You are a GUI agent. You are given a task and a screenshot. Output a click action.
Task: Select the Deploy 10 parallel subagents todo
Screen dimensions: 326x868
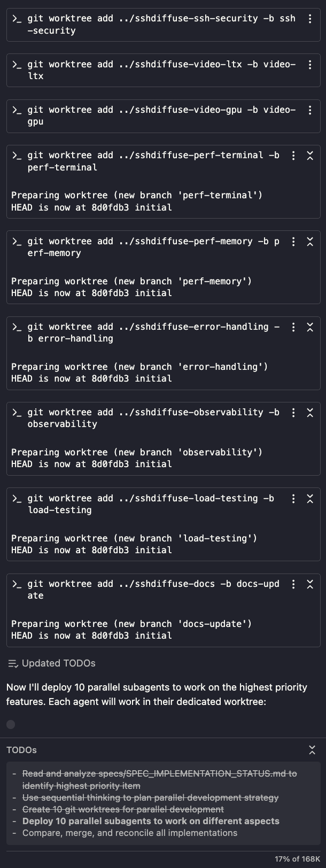(151, 821)
